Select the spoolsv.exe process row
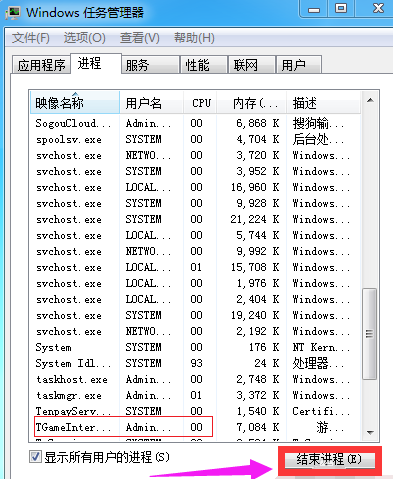Screen dimensions: 393x479 coord(195,139)
